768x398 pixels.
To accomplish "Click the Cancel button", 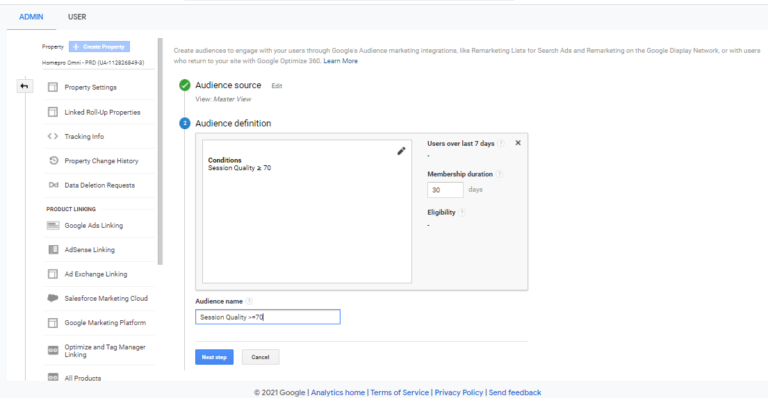I will pyautogui.click(x=261, y=357).
